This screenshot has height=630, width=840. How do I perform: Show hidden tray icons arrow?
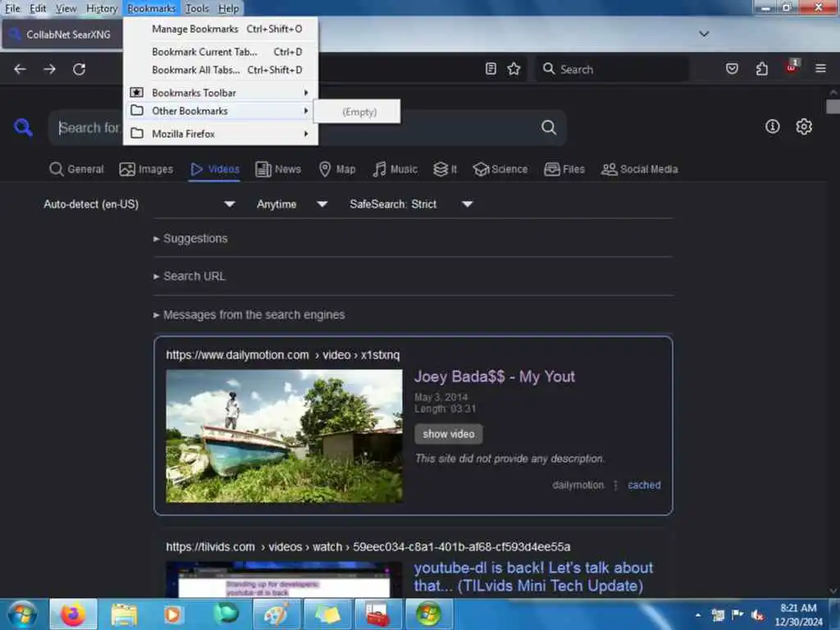pos(698,615)
